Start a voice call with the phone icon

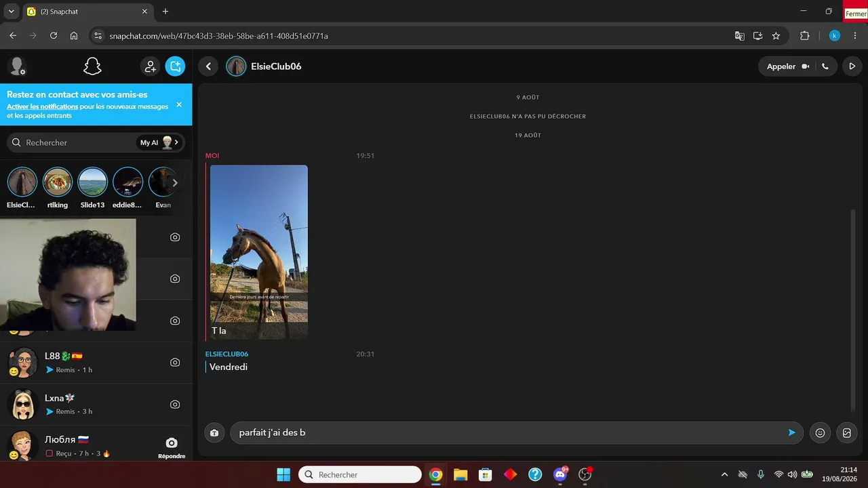tap(825, 66)
